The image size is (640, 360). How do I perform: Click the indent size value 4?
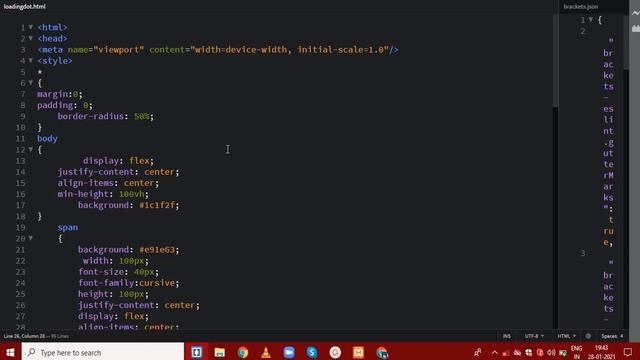pyautogui.click(x=622, y=336)
